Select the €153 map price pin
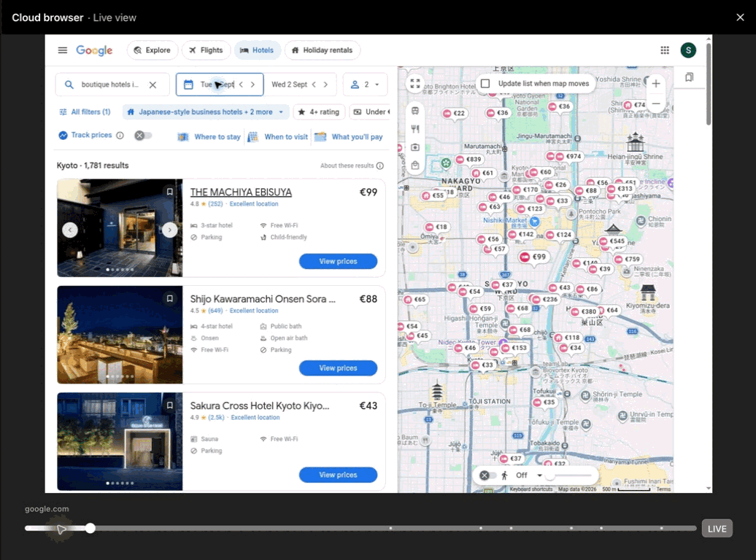Viewport: 756px width, 560px height. point(514,348)
